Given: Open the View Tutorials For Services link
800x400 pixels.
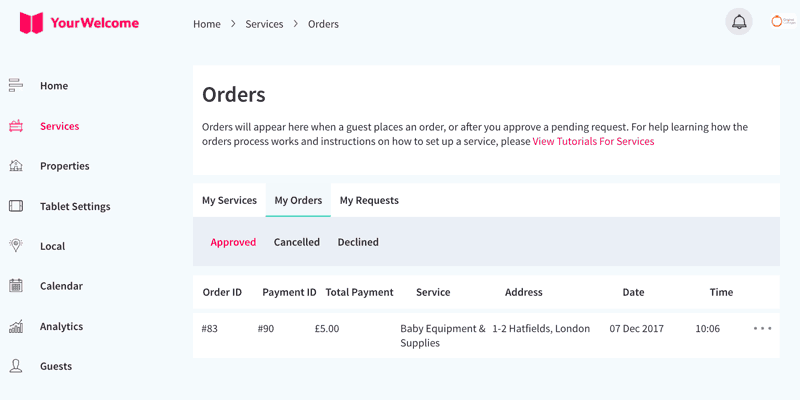Looking at the screenshot, I should pyautogui.click(x=593, y=141).
